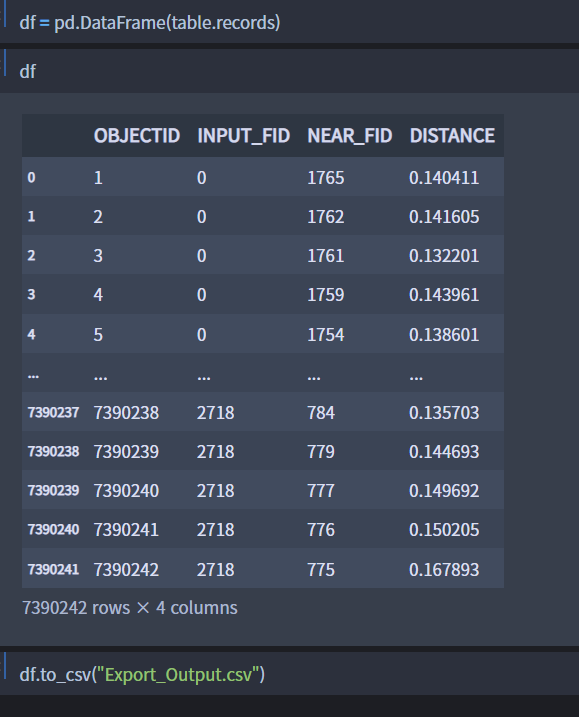
Task: Click NEAR_FID value 784
Action: pos(321,412)
